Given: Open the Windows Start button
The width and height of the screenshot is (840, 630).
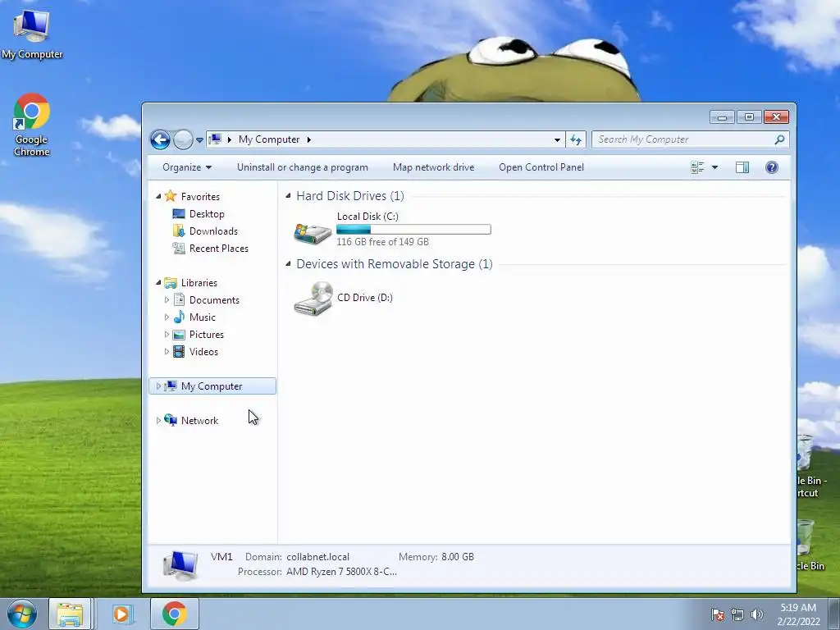Looking at the screenshot, I should coord(22,614).
